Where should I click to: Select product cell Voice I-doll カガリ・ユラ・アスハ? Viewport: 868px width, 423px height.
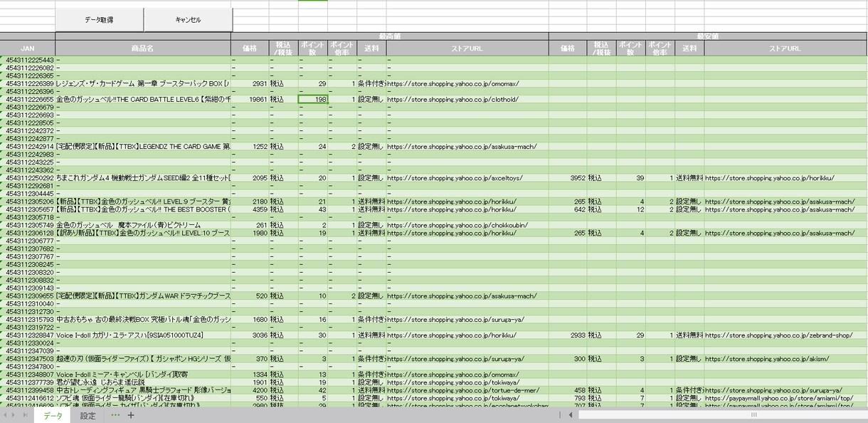pos(143,334)
